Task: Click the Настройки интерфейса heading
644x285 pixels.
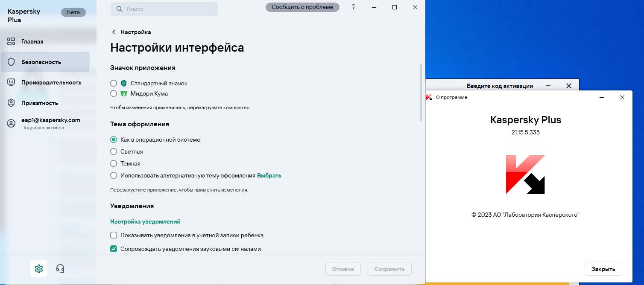Action: (177, 47)
